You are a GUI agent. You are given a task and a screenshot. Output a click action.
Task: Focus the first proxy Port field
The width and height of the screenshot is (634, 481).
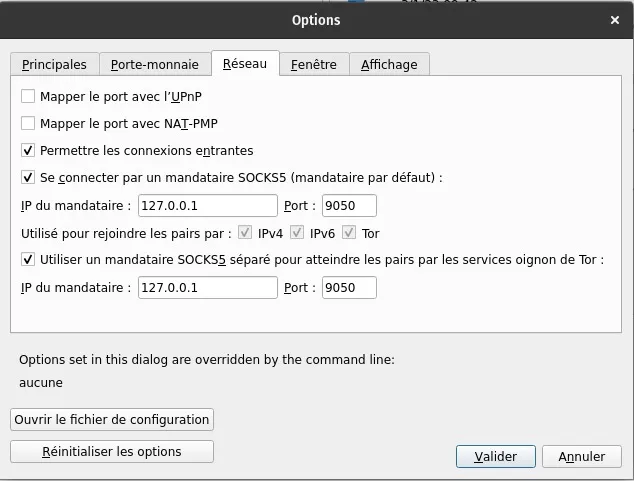point(349,206)
